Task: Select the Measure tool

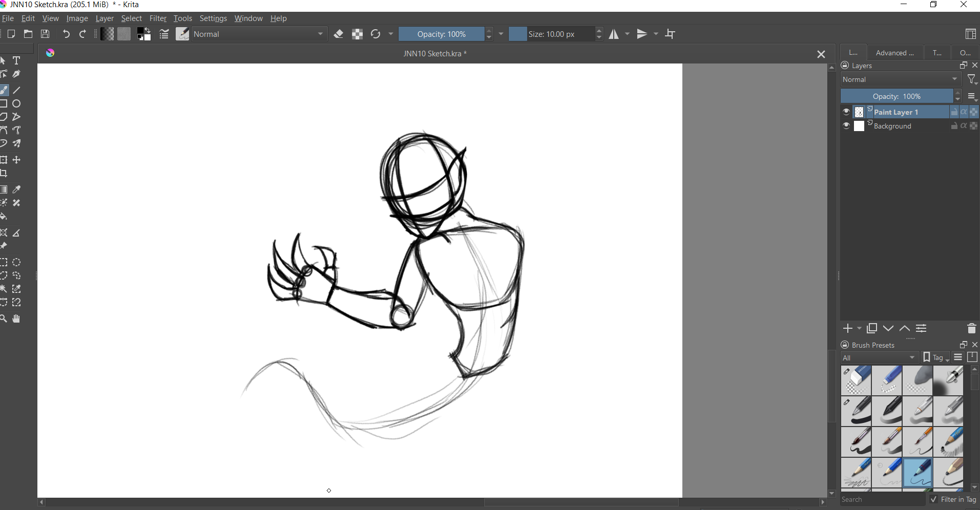Action: (16, 233)
